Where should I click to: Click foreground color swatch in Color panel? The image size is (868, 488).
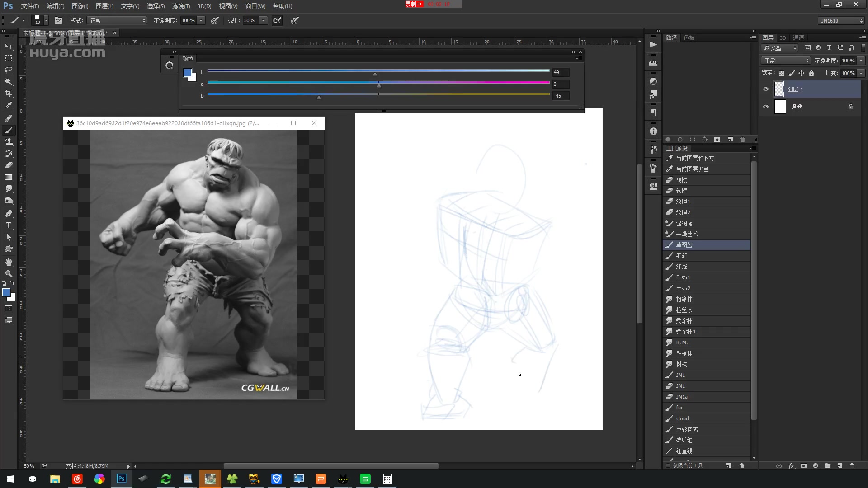coord(187,73)
